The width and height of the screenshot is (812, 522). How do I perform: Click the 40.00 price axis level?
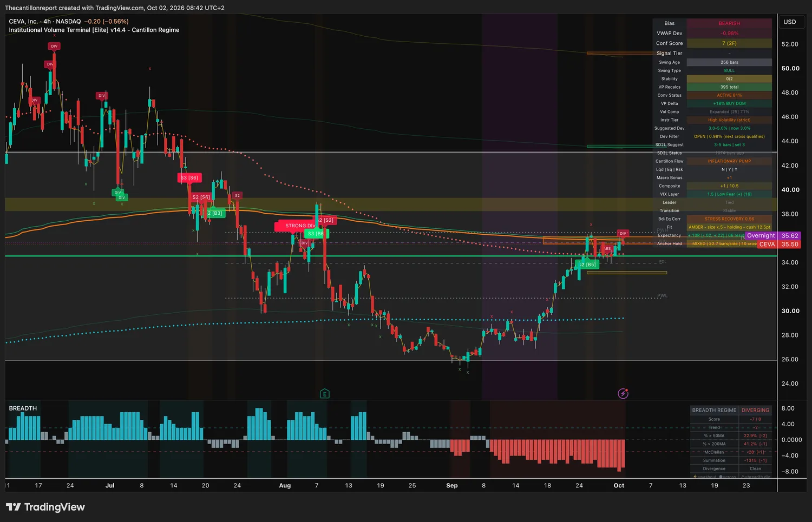pos(790,190)
